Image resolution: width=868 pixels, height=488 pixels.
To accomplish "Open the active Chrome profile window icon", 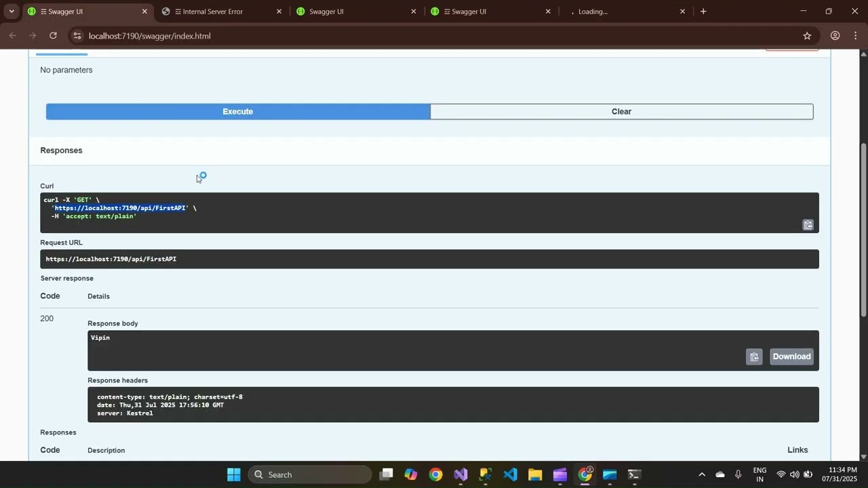I will (x=585, y=474).
